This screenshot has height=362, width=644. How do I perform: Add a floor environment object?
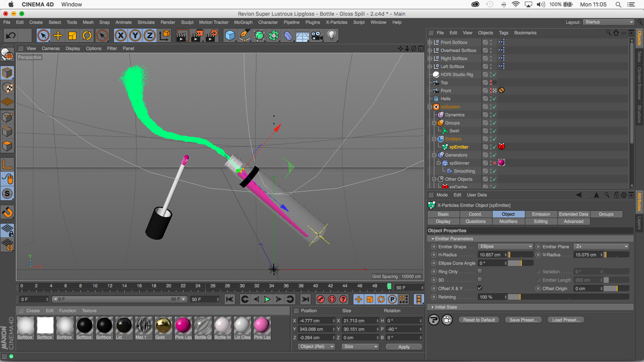tap(303, 36)
